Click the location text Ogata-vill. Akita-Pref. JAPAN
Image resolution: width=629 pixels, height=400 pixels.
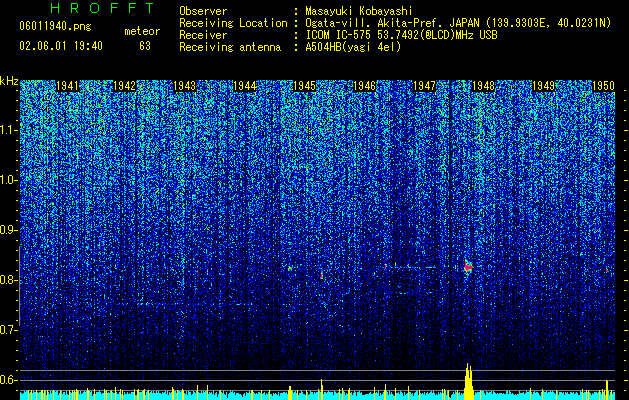tap(391, 23)
